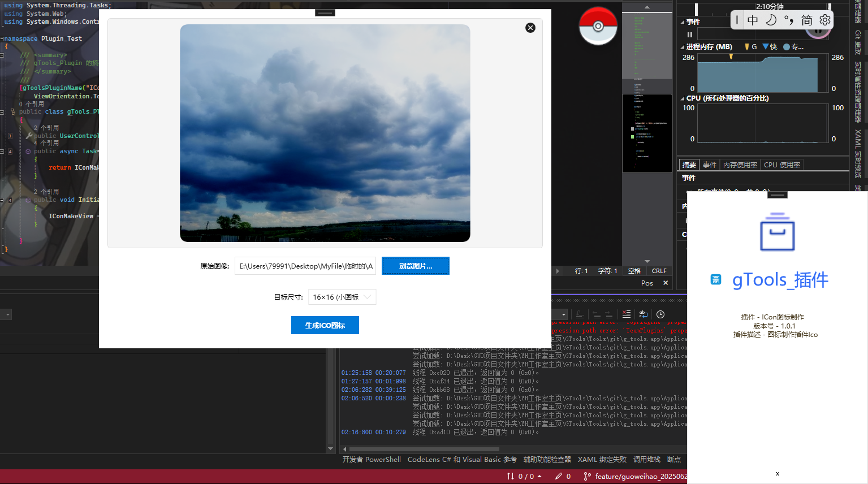Switch to the 内存使用率 tab
The height and width of the screenshot is (484, 868).
[740, 165]
